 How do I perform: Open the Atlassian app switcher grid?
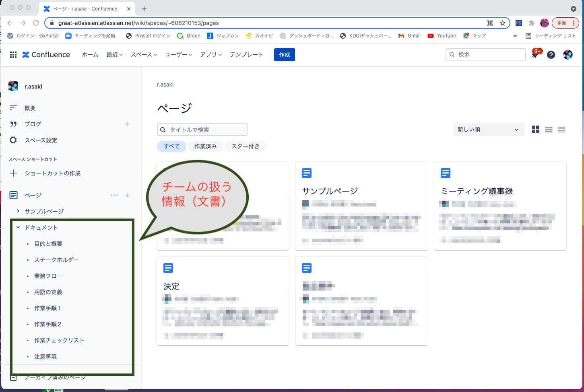pos(13,55)
